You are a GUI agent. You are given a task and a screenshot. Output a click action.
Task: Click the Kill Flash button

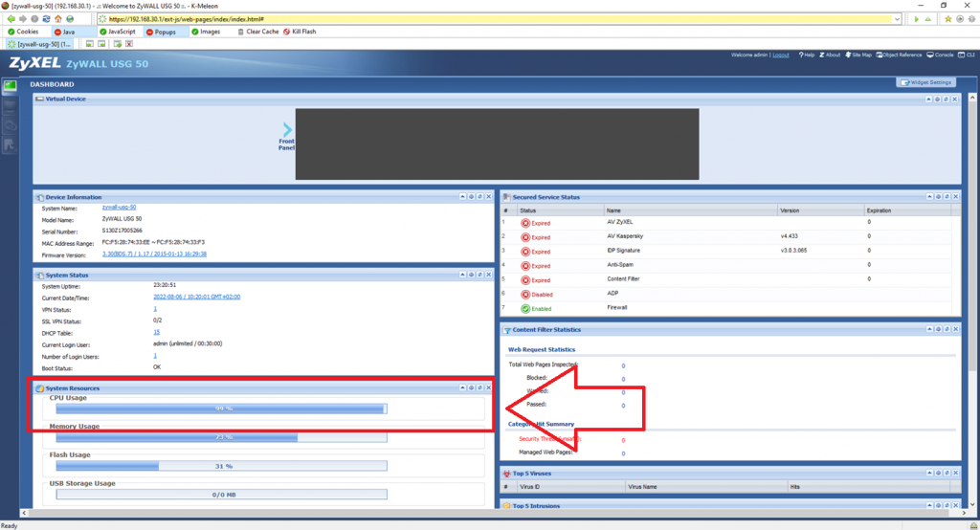(300, 32)
